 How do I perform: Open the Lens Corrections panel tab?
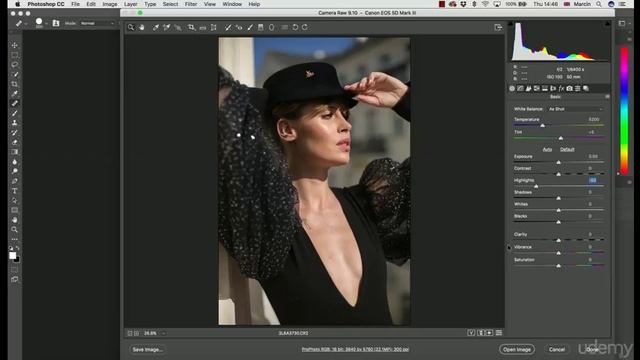pos(553,88)
